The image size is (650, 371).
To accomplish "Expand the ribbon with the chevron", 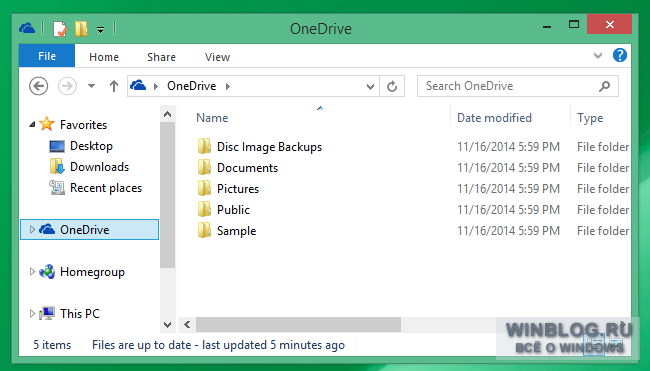I will pos(598,55).
